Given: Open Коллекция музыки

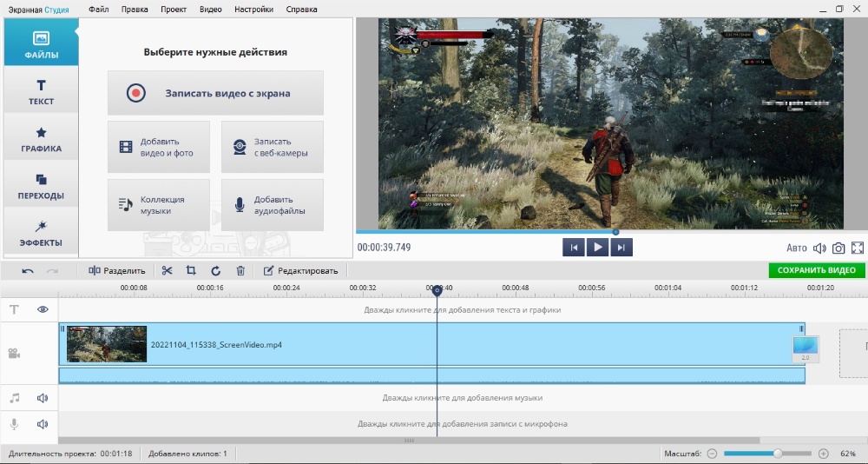Looking at the screenshot, I should [159, 204].
